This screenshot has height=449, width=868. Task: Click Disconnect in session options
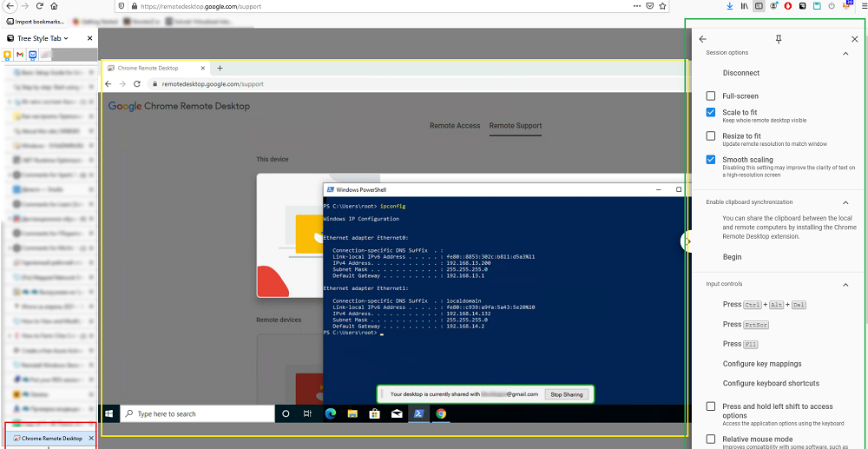pyautogui.click(x=740, y=73)
